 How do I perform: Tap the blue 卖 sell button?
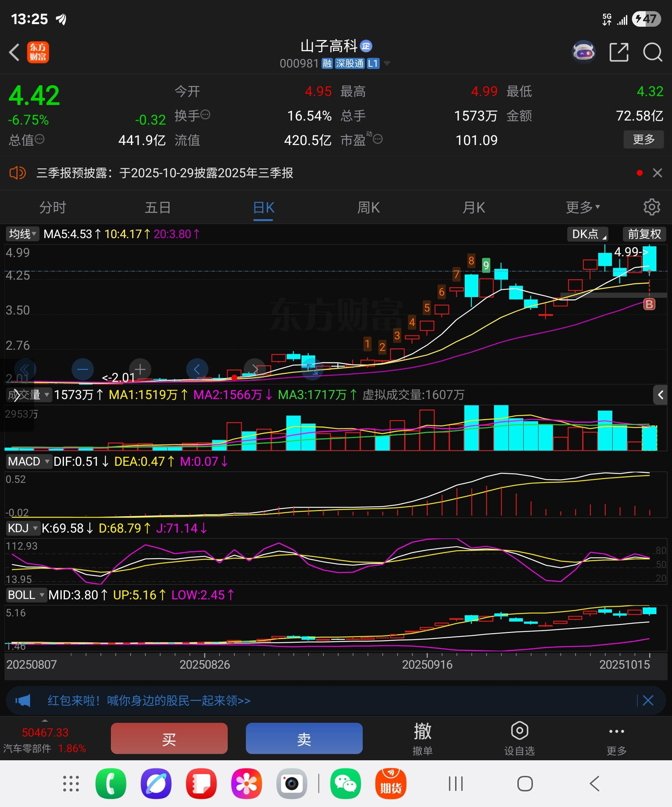click(304, 738)
